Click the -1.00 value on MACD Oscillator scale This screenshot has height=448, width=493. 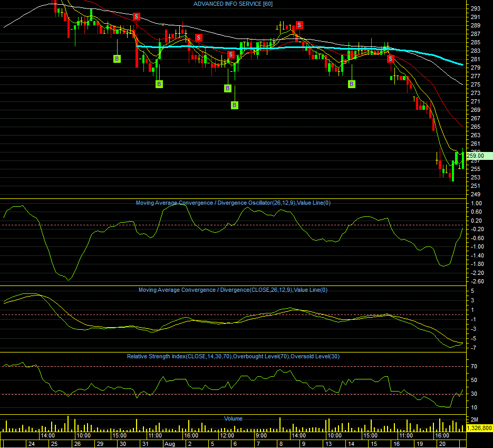click(x=477, y=246)
